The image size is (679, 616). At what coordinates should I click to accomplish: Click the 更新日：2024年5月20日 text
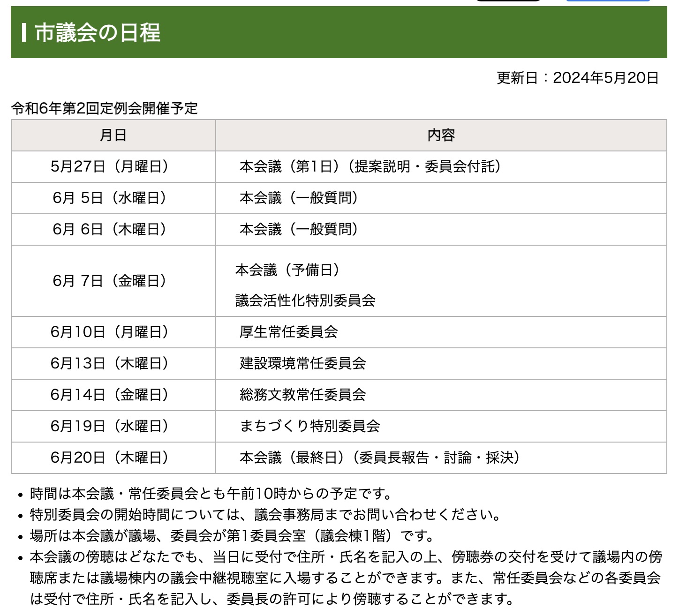(x=578, y=78)
